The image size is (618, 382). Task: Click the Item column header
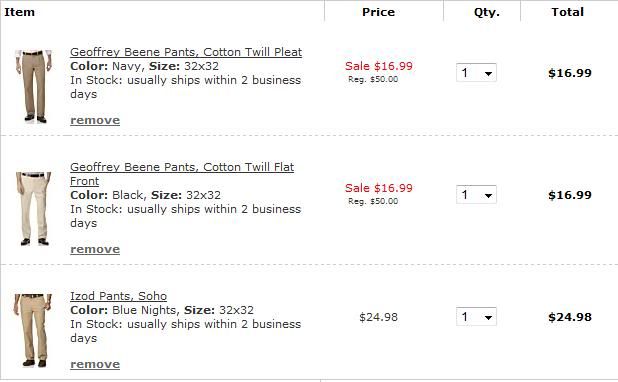tap(19, 12)
